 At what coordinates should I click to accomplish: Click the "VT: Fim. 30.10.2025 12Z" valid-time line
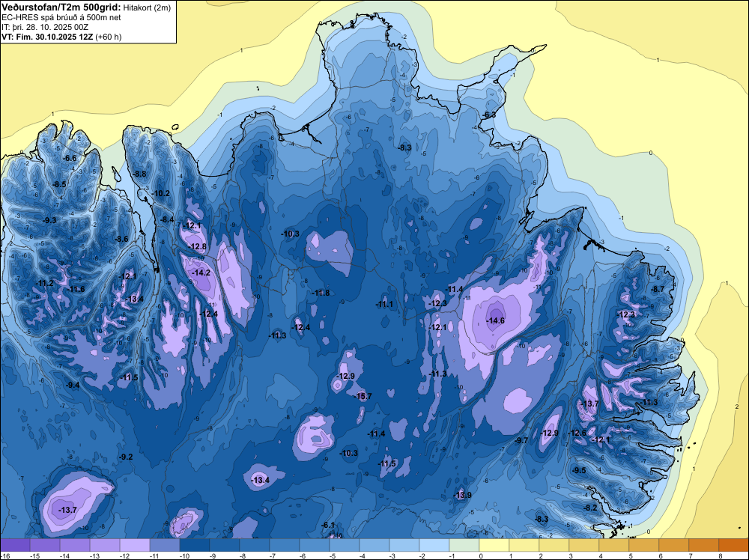pyautogui.click(x=47, y=37)
